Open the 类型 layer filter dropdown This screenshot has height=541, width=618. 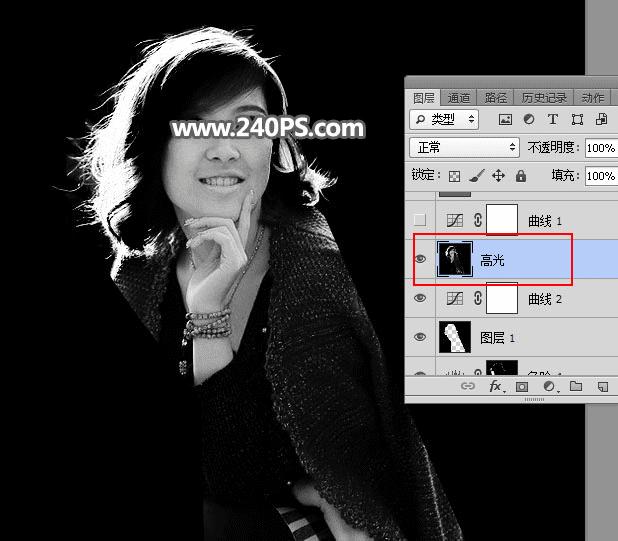(x=444, y=119)
